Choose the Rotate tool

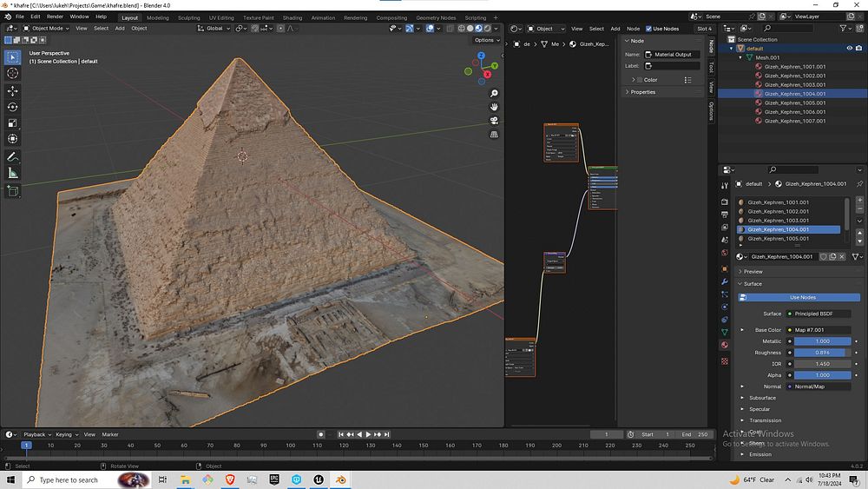[13, 107]
